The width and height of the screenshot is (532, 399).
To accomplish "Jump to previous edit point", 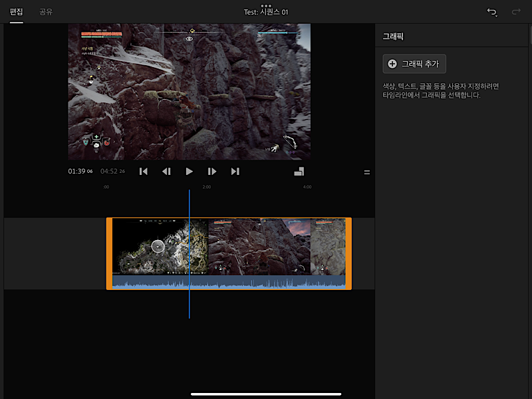I will [x=144, y=172].
